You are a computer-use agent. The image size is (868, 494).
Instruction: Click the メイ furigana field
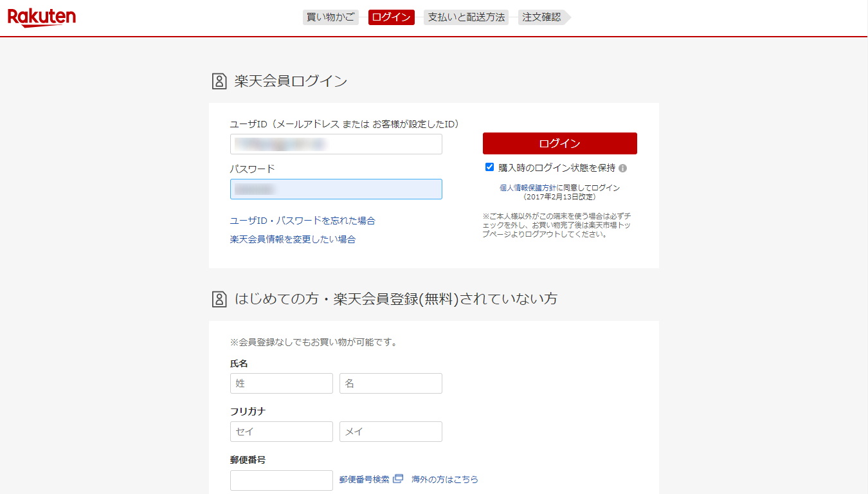coord(391,432)
